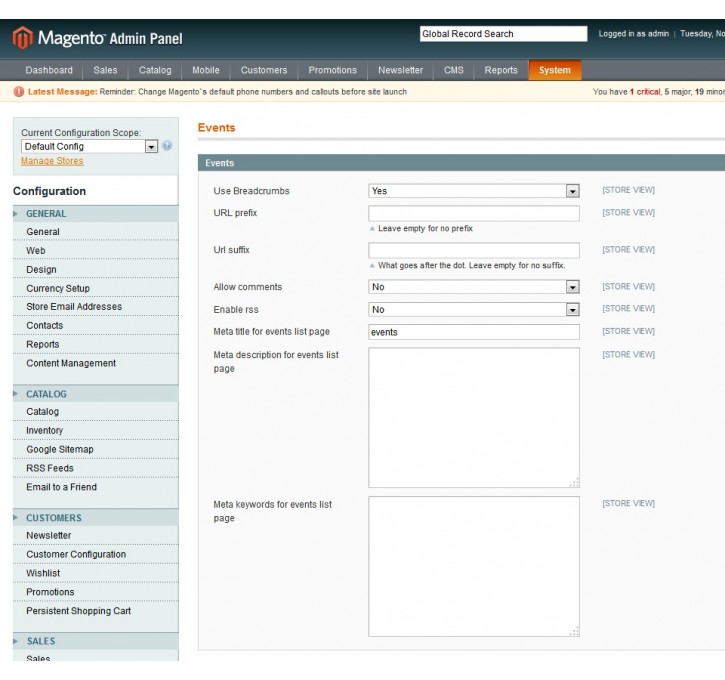Select Google Sitemap section
Viewport: 725px width, 680px height.
[x=95, y=449]
